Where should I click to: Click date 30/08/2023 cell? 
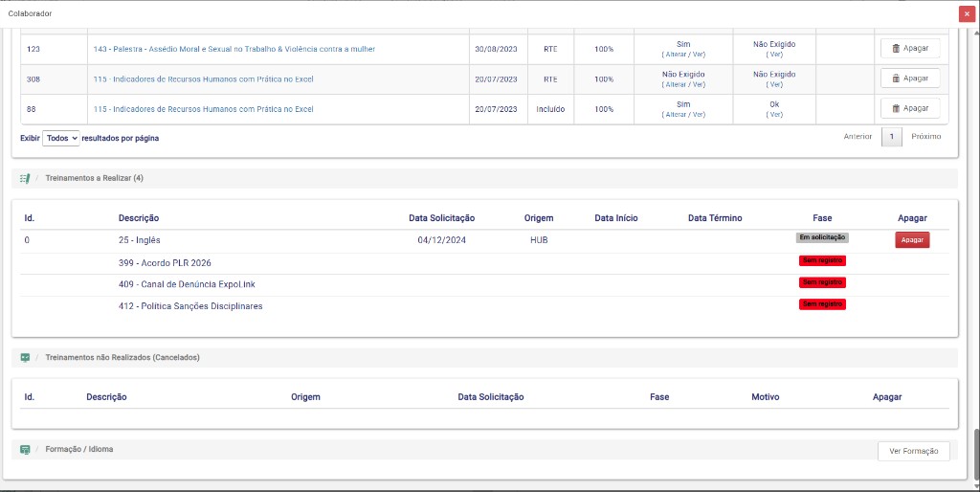click(x=497, y=49)
